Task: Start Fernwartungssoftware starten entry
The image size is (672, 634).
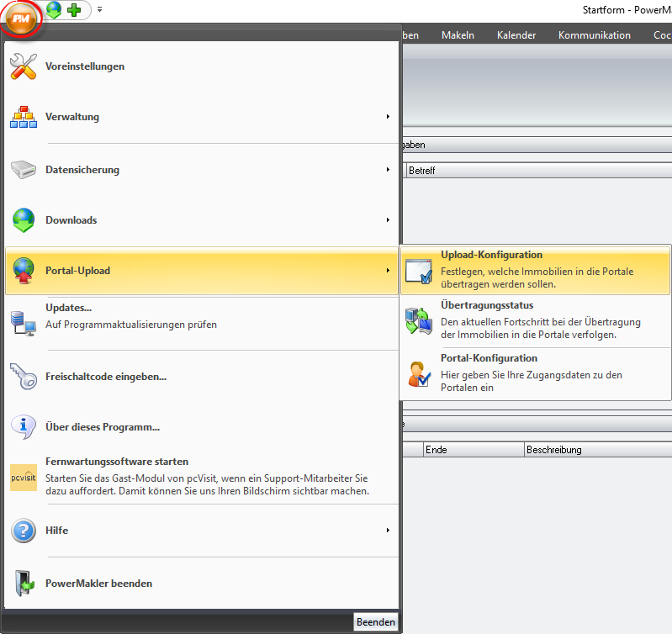Action: tap(201, 478)
